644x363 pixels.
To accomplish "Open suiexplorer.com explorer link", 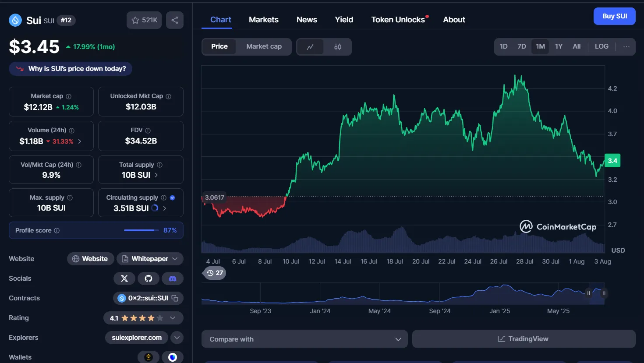I will [x=137, y=338].
